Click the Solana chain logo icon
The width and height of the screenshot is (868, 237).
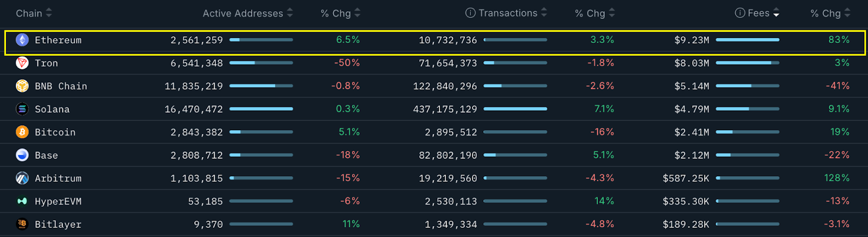tap(22, 109)
